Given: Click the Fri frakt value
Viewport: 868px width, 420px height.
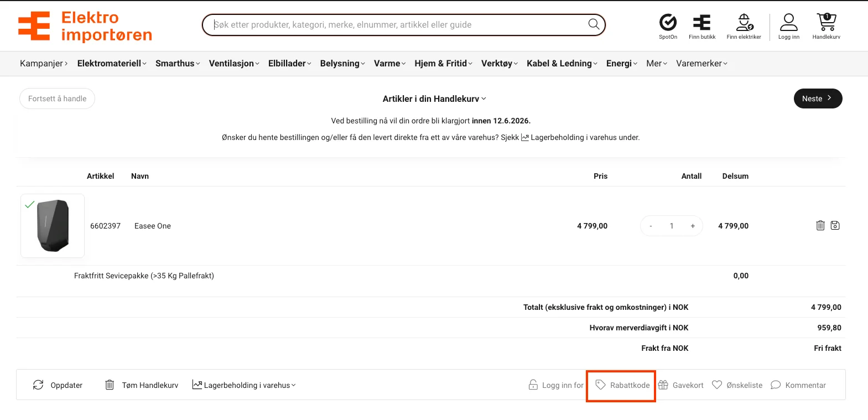Looking at the screenshot, I should [x=828, y=348].
